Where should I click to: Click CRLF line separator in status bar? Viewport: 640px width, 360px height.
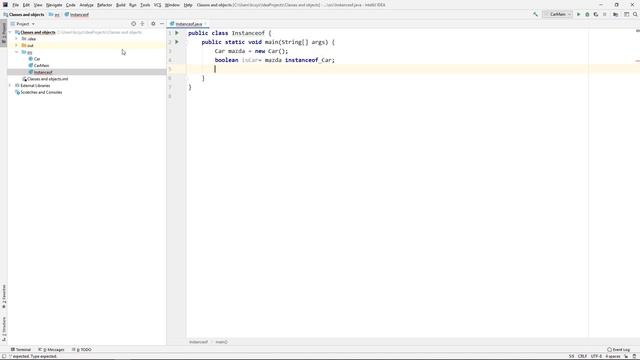(582, 356)
